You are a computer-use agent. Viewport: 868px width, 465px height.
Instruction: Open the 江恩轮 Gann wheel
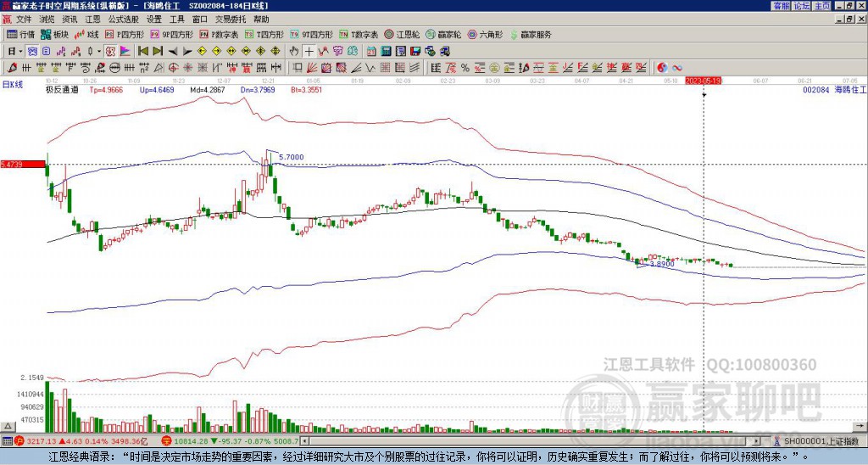pyautogui.click(x=402, y=34)
